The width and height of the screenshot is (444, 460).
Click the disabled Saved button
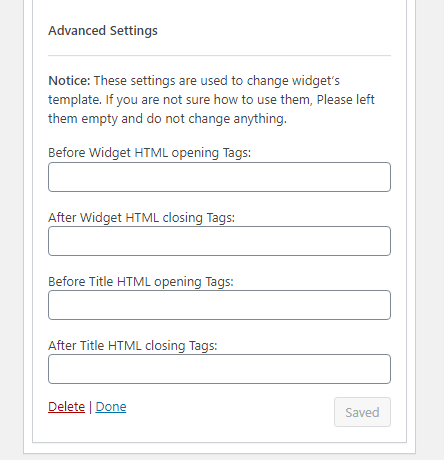coord(362,412)
